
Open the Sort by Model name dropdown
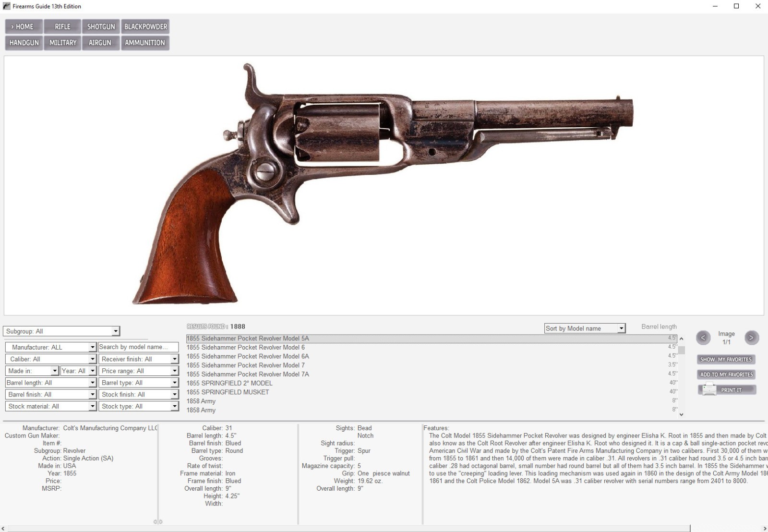[622, 328]
